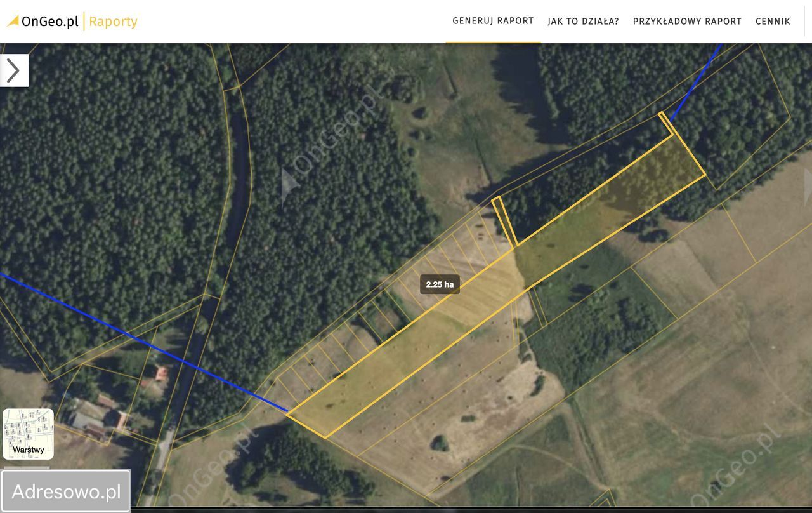Go to PRZYKŁADOWY RAPORT in the top navigation
Screen dimensions: 812x513
coord(687,21)
